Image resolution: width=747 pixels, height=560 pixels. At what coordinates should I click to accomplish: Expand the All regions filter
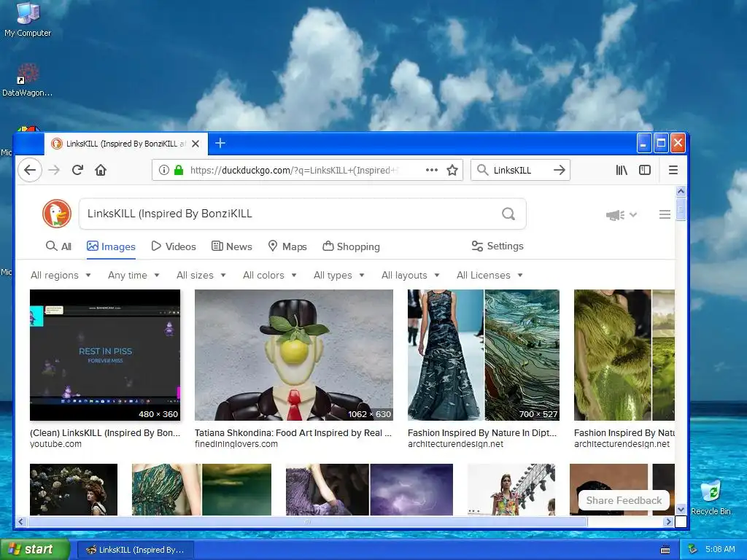coord(61,275)
